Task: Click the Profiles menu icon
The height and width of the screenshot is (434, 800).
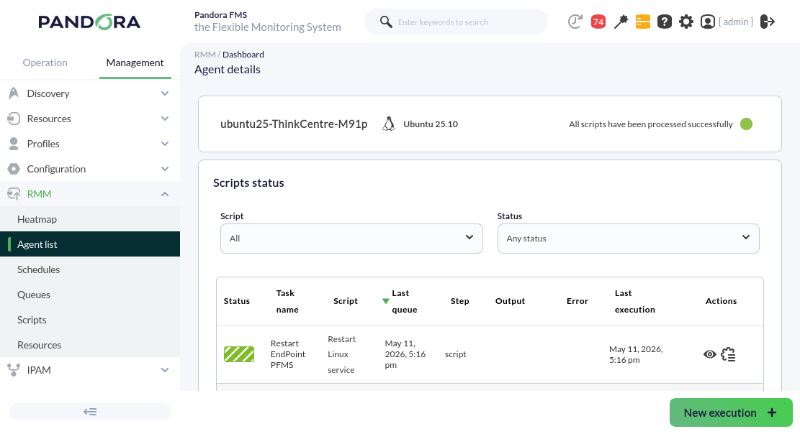Action: (14, 144)
